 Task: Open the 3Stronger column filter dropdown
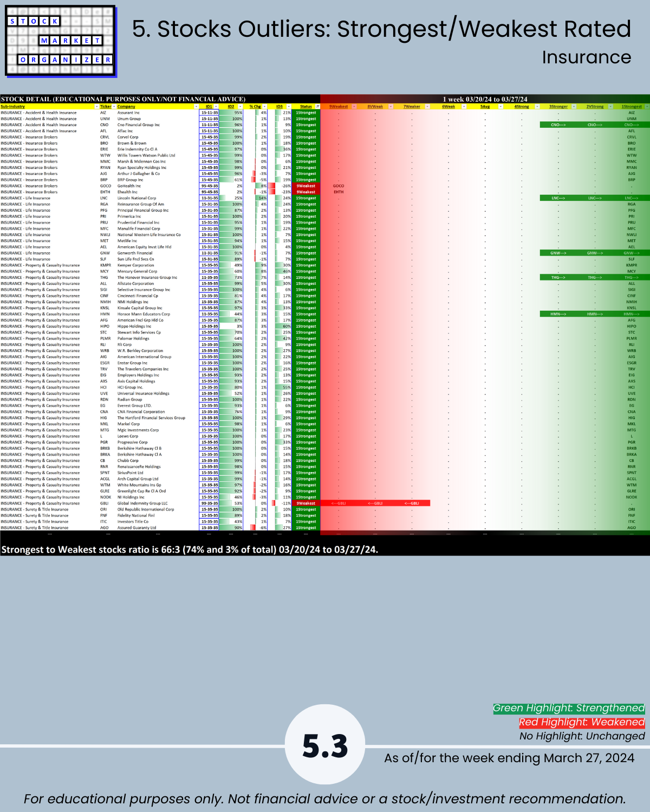coord(574,107)
